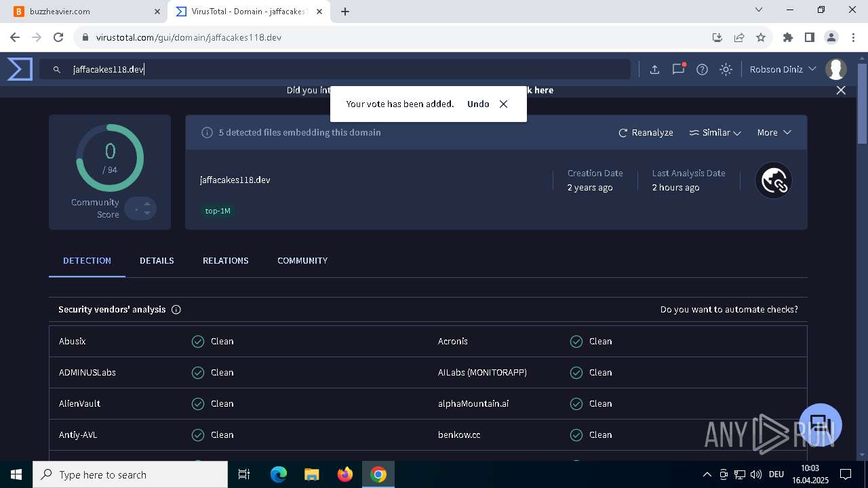
Task: Click the Antiy-AVL Clean checkmark icon
Action: pyautogui.click(x=198, y=435)
